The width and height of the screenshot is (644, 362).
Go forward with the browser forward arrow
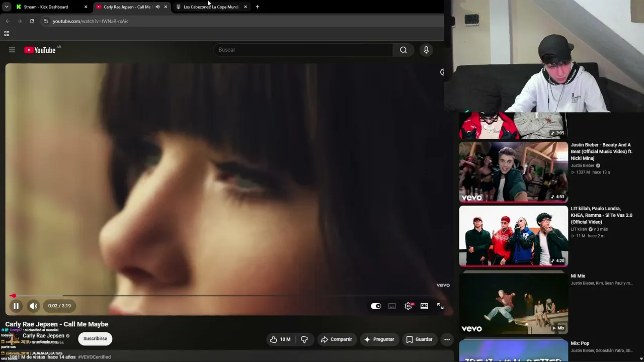(20, 21)
